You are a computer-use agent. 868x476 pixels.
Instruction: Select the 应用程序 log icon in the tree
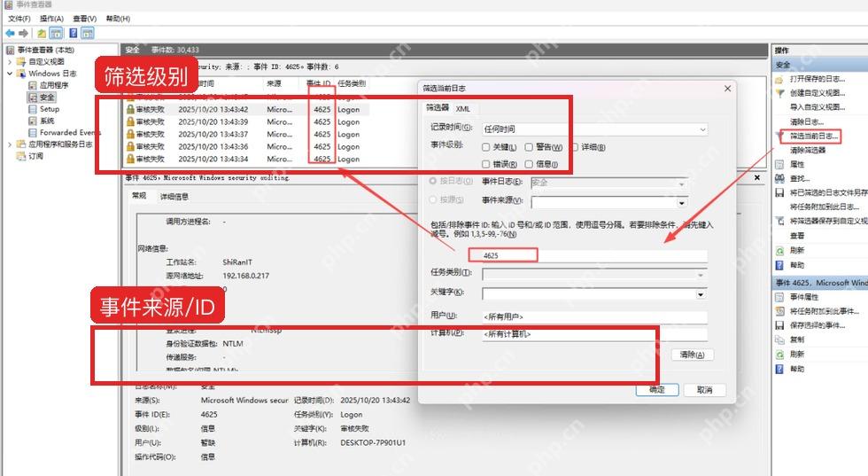[x=33, y=85]
